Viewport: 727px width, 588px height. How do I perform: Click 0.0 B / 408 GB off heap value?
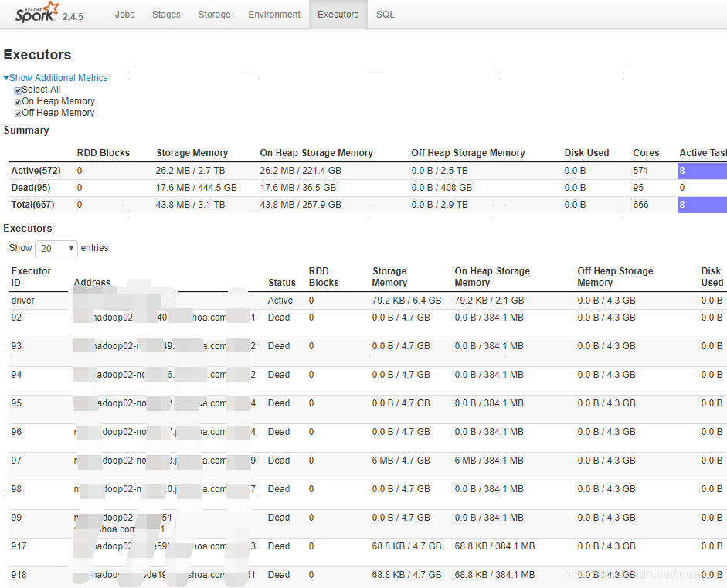441,188
